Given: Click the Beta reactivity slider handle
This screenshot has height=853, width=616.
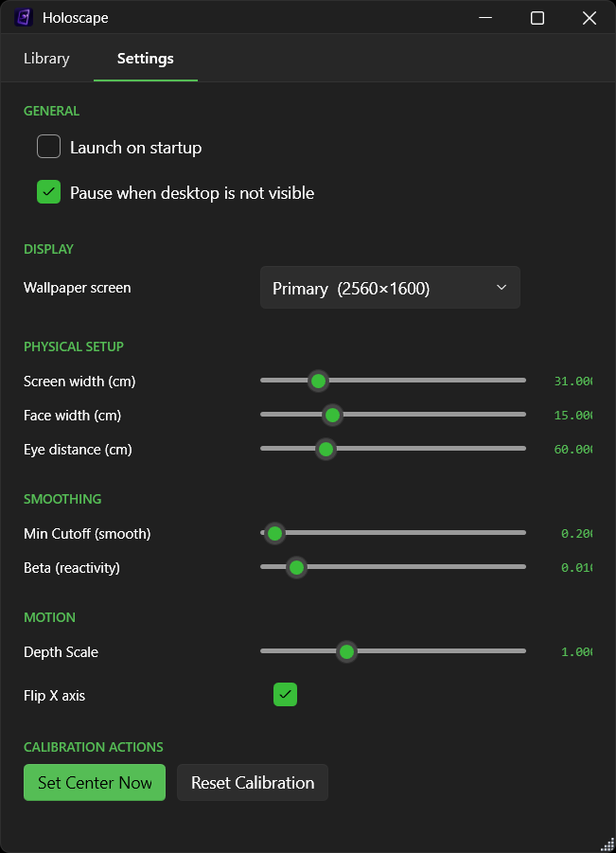Looking at the screenshot, I should pyautogui.click(x=296, y=566).
